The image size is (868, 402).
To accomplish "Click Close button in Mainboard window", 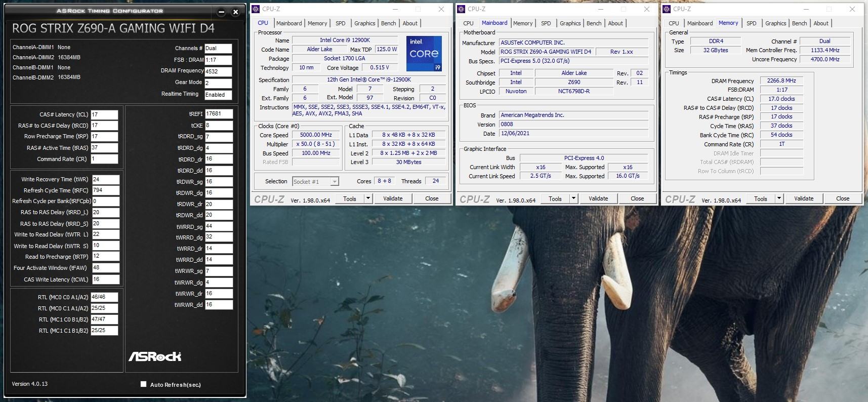I will 637,198.
